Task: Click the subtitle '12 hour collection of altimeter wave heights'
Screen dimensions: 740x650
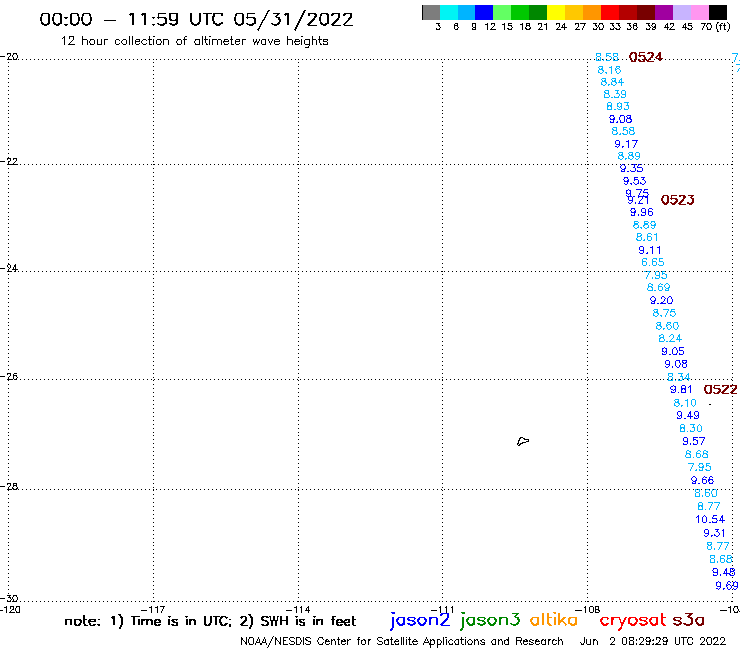Action: [x=194, y=41]
